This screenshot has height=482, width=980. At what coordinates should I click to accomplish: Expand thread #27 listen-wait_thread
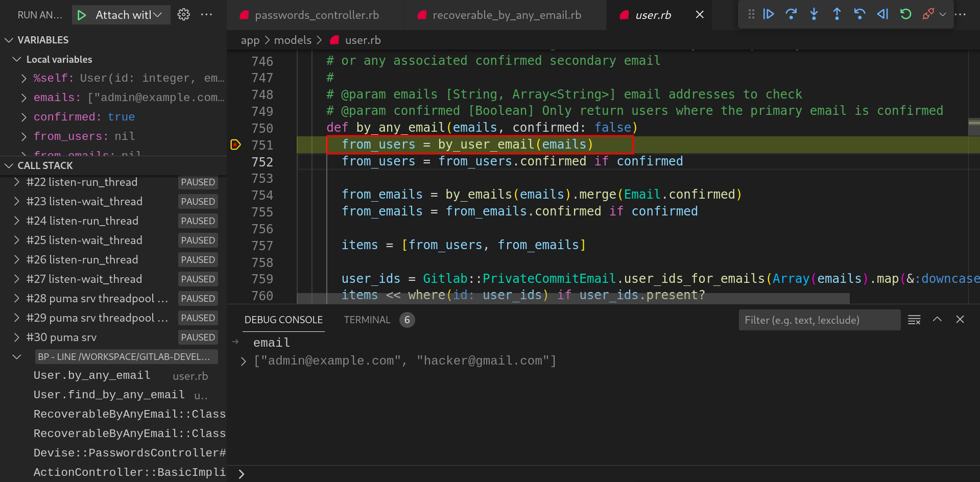pos(17,279)
